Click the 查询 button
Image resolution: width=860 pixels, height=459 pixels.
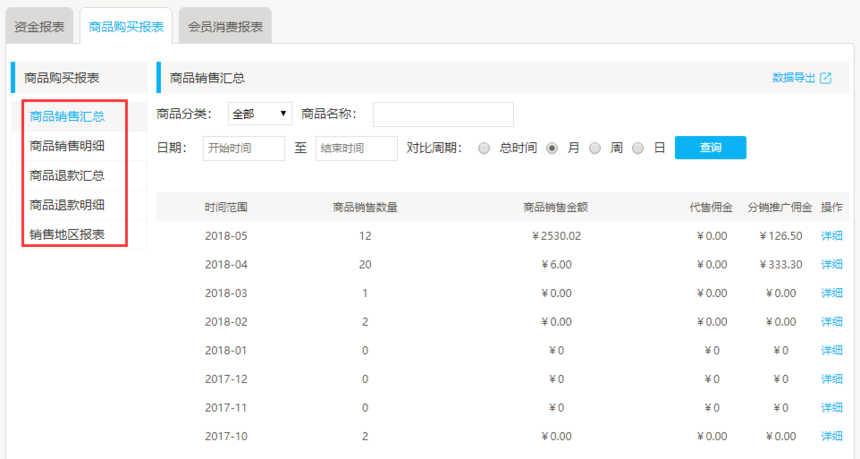click(710, 148)
